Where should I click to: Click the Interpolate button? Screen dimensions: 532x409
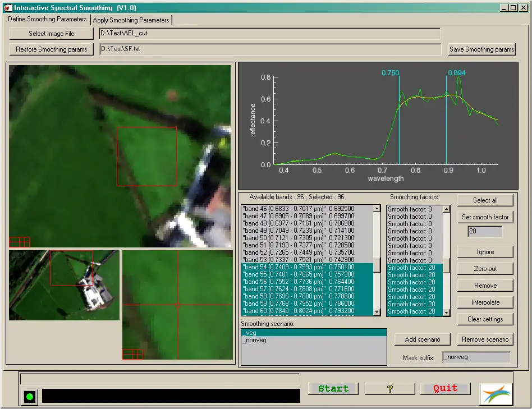(485, 302)
